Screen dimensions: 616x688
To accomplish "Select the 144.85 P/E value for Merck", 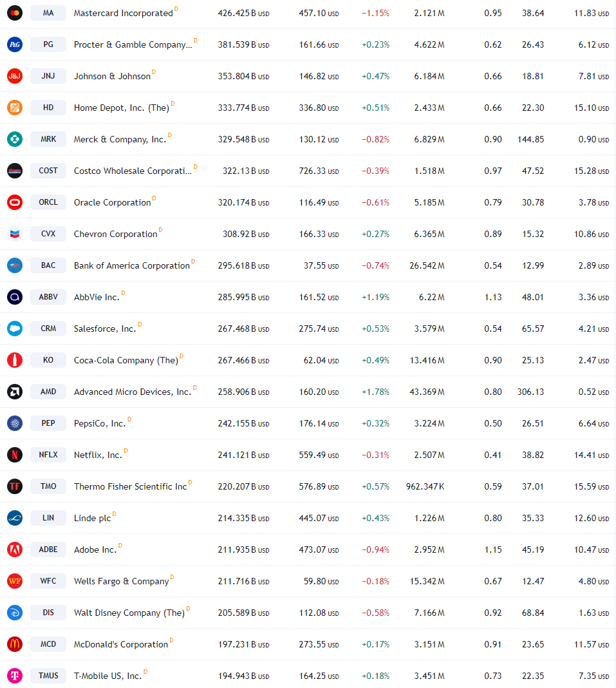I will pyautogui.click(x=530, y=140).
